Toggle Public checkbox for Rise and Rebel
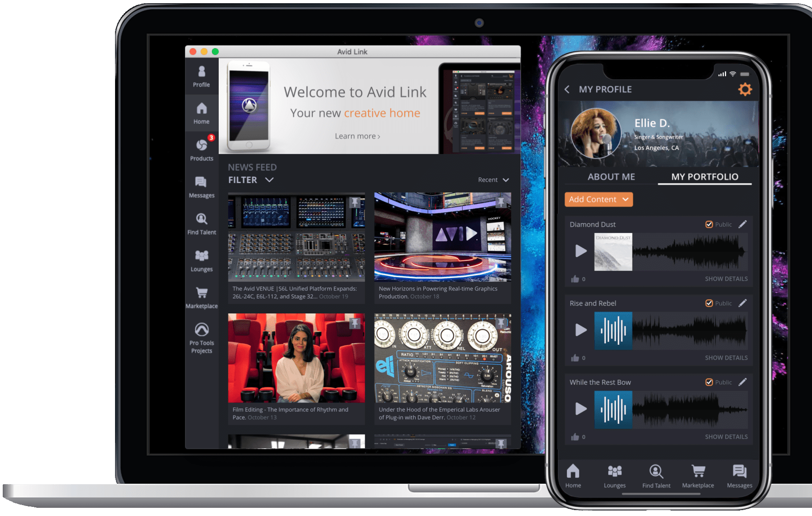 [x=709, y=303]
